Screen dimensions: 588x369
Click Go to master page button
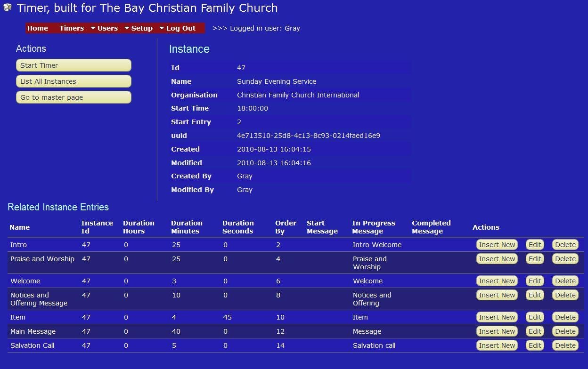[x=73, y=97]
